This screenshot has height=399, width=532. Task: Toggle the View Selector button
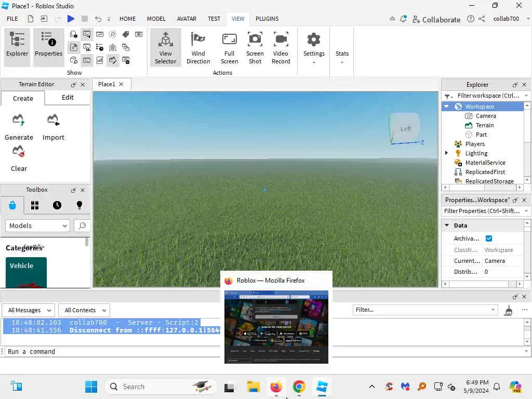click(x=165, y=47)
